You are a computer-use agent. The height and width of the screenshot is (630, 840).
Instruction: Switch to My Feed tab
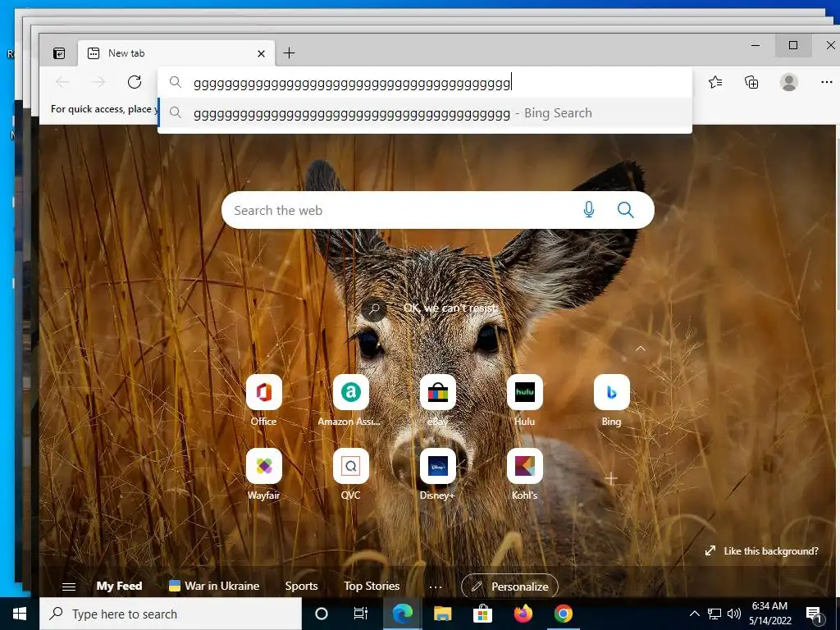[119, 586]
